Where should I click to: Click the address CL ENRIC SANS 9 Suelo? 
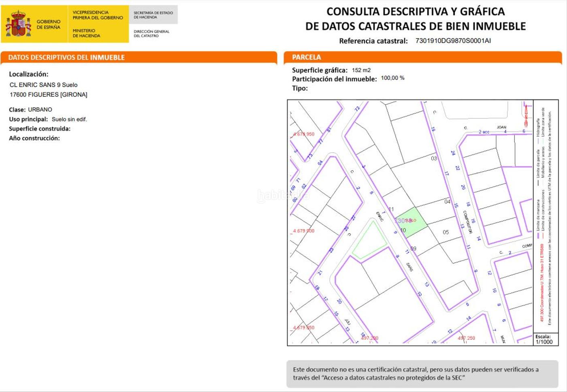pos(43,85)
